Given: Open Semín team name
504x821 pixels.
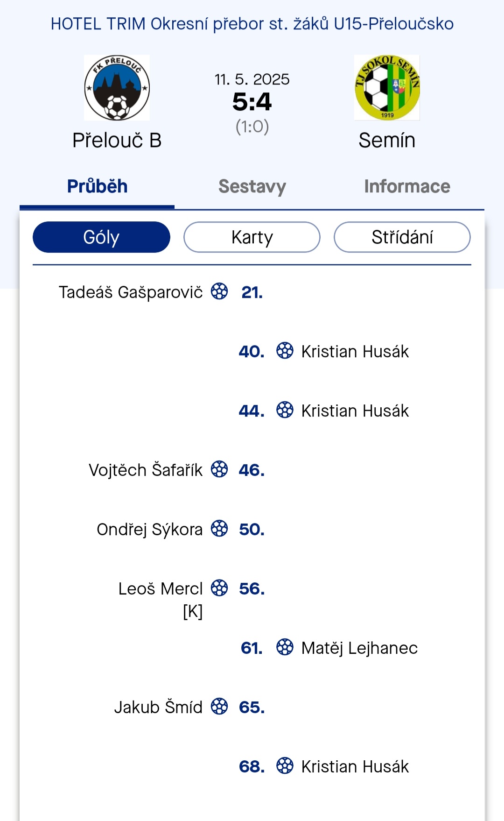Looking at the screenshot, I should [387, 140].
